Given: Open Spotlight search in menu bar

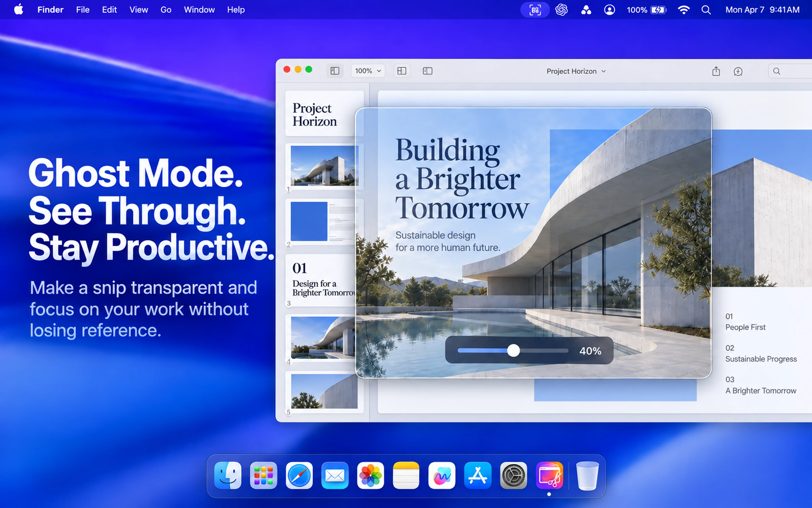Looking at the screenshot, I should click(x=706, y=10).
